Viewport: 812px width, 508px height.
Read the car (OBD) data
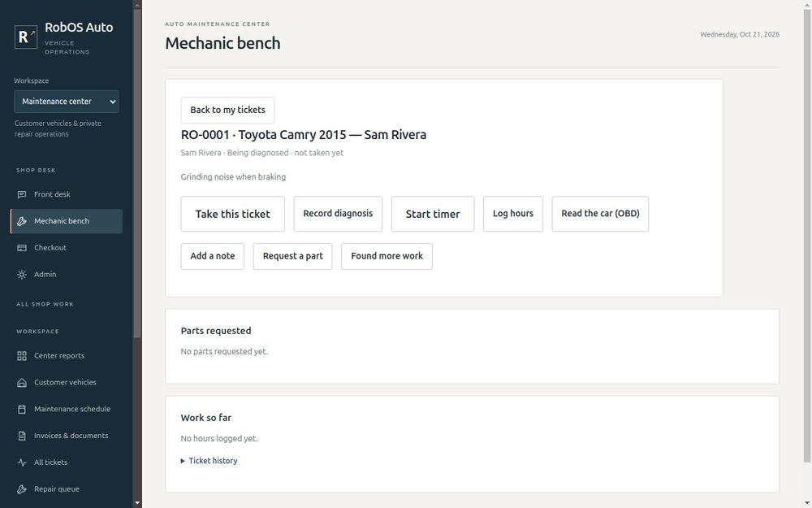pyautogui.click(x=600, y=214)
